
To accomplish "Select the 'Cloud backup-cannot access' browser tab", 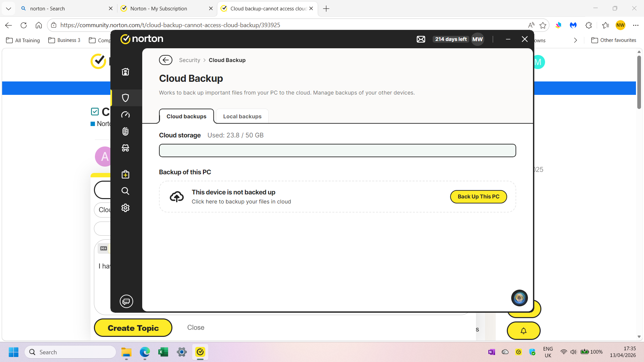I will (267, 8).
